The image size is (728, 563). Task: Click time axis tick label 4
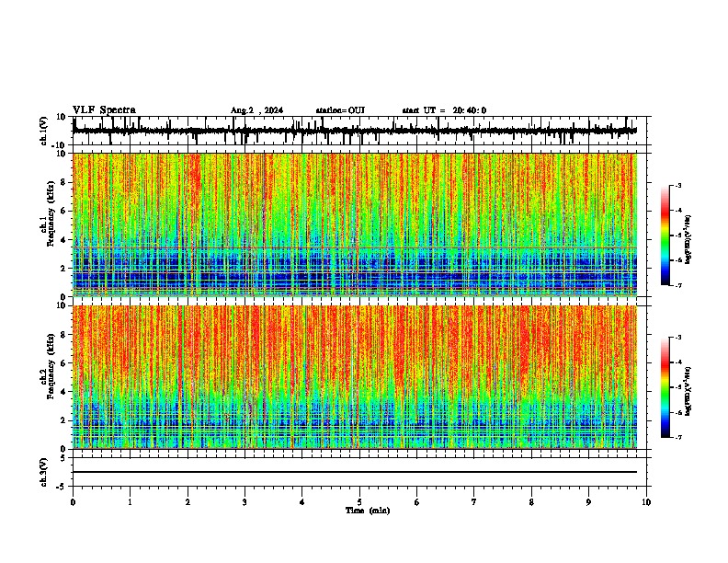coord(302,502)
